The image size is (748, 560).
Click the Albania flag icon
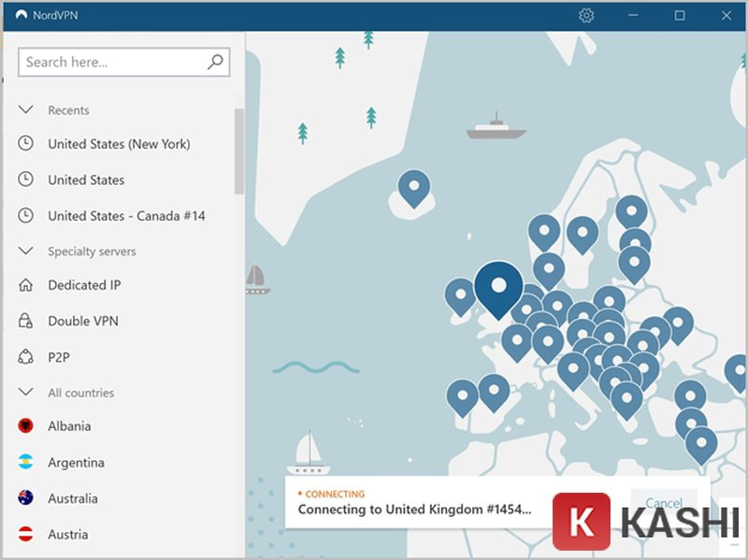(x=25, y=427)
